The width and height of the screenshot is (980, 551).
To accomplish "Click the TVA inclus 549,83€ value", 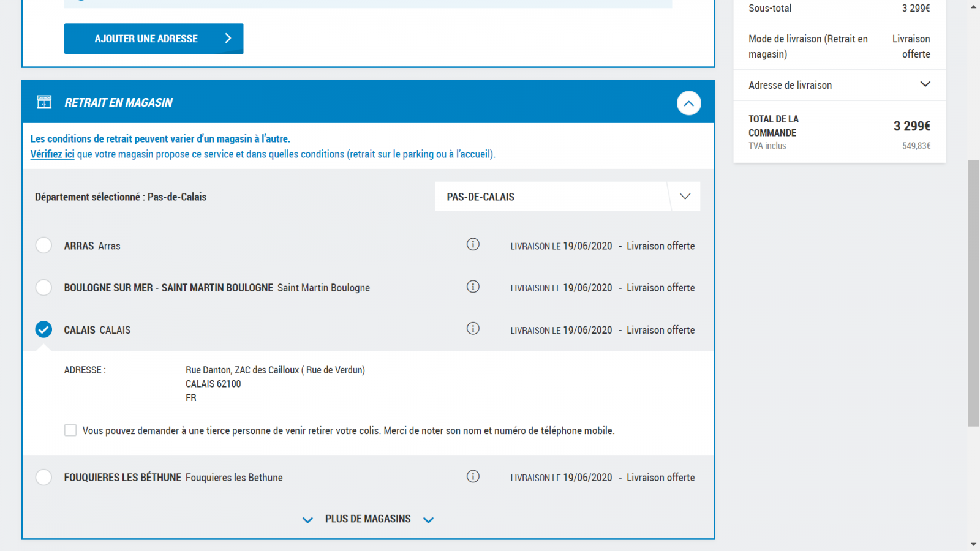I will tap(916, 146).
